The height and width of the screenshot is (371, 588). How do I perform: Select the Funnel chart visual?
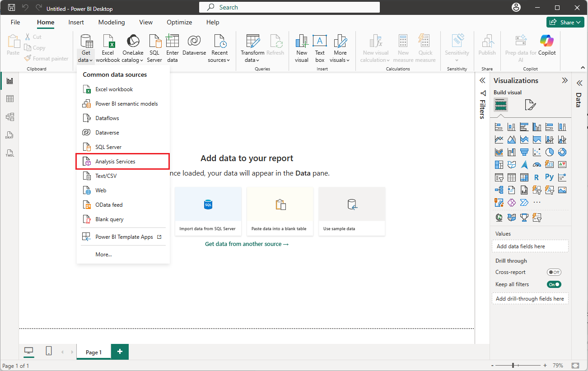(524, 152)
